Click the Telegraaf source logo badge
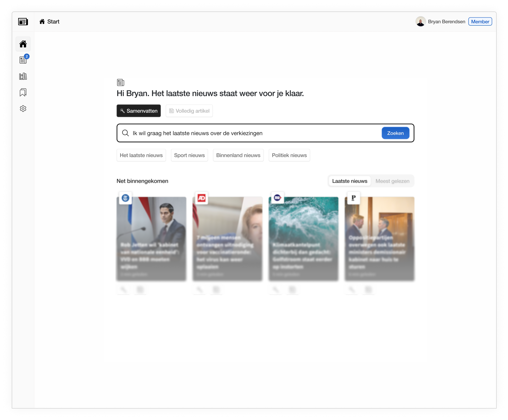Image resolution: width=508 pixels, height=420 pixels. [x=125, y=198]
